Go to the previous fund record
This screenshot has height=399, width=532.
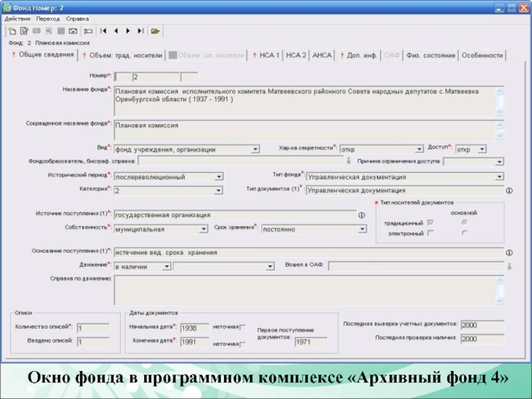[116, 31]
